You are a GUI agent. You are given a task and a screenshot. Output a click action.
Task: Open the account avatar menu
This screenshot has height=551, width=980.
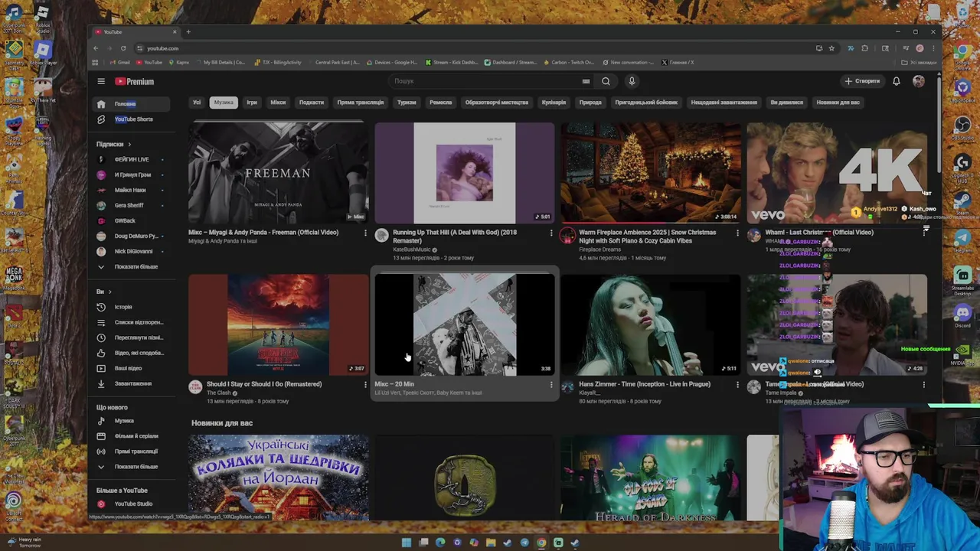(919, 81)
